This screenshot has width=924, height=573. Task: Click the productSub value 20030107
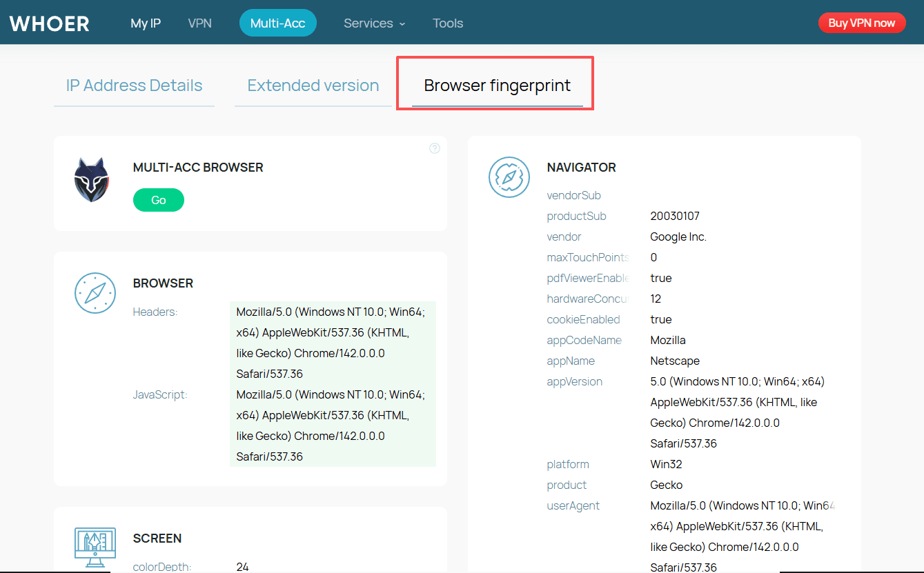point(675,216)
